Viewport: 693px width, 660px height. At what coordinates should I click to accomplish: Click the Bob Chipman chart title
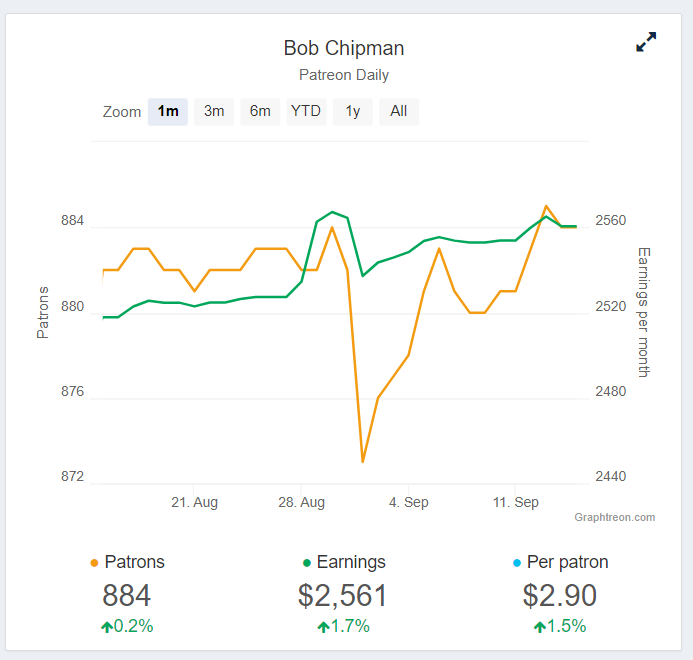(x=344, y=48)
